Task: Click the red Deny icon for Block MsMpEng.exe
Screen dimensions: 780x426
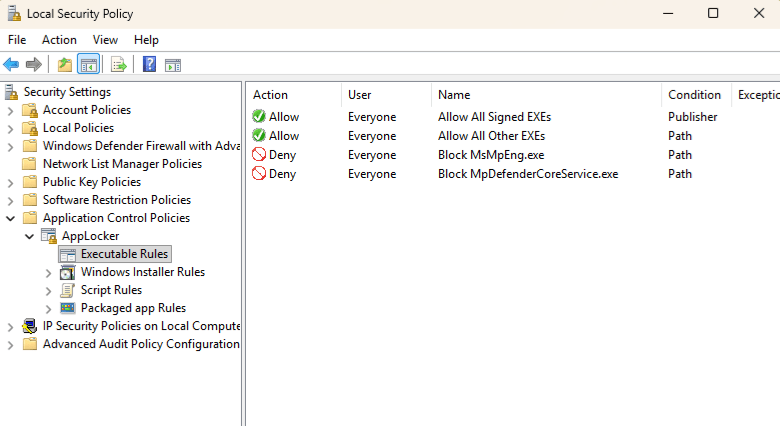Action: [x=259, y=155]
